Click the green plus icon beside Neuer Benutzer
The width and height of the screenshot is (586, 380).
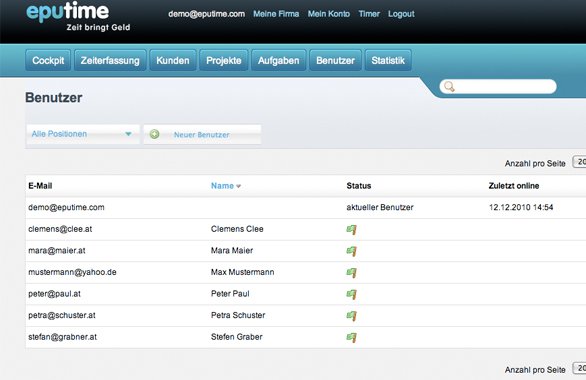coord(154,134)
